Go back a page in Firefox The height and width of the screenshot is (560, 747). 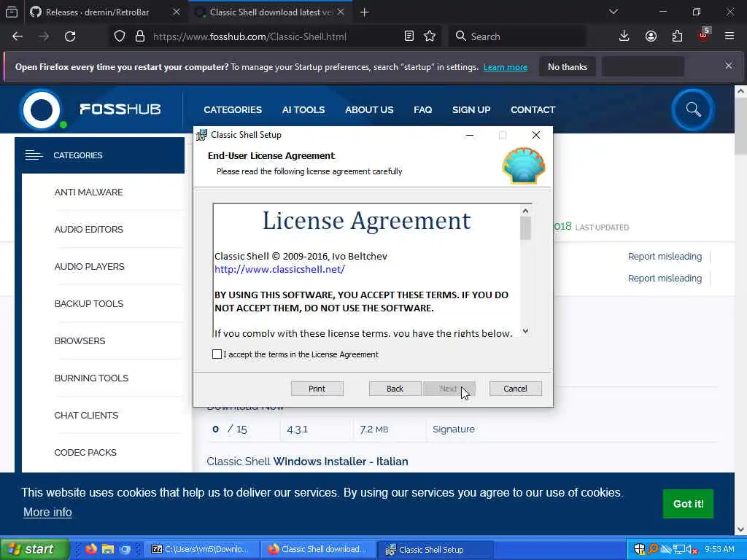coord(18,36)
